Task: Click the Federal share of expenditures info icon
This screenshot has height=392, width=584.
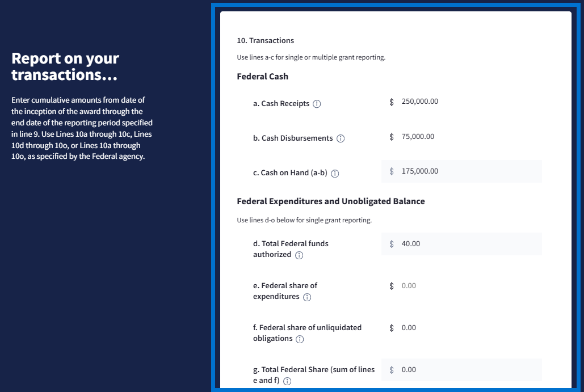Action: 307,297
